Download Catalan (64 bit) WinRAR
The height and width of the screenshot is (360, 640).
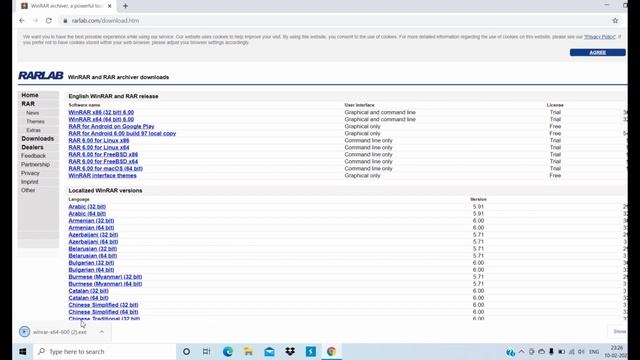coord(89,298)
